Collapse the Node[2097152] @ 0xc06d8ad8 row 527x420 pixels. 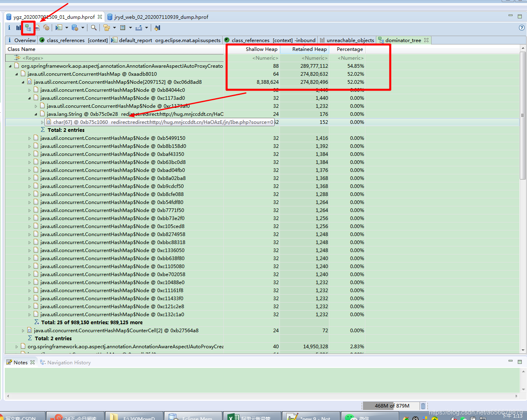pos(23,82)
